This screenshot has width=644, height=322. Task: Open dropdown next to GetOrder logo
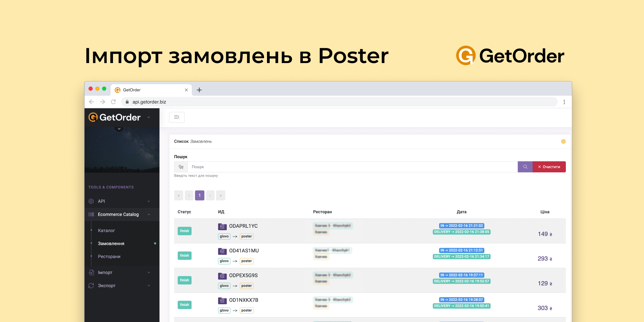(x=149, y=117)
